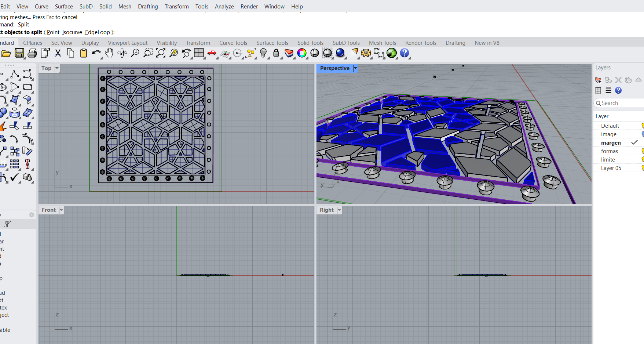644x344 pixels.
Task: Select the Polyline tool
Action: click(15, 75)
